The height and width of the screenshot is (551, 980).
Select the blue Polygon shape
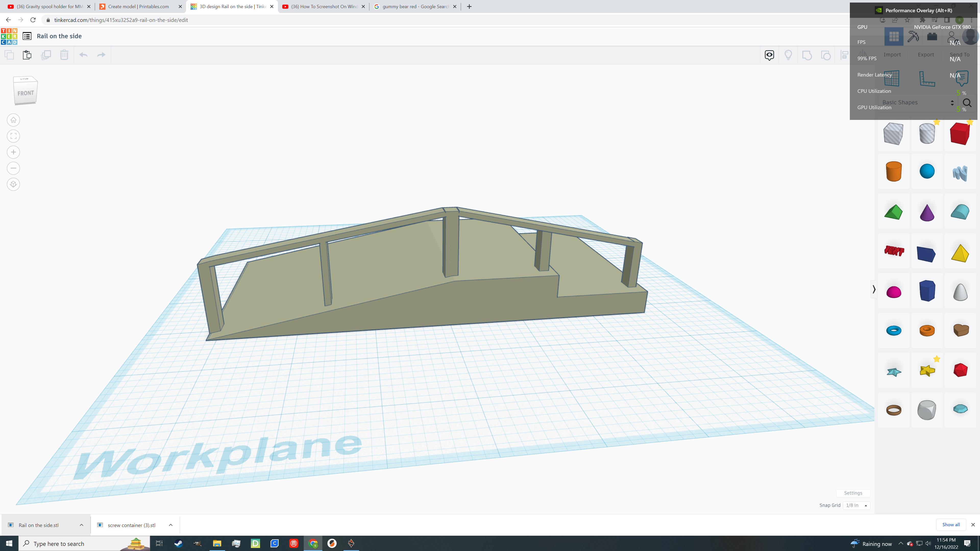(x=927, y=291)
